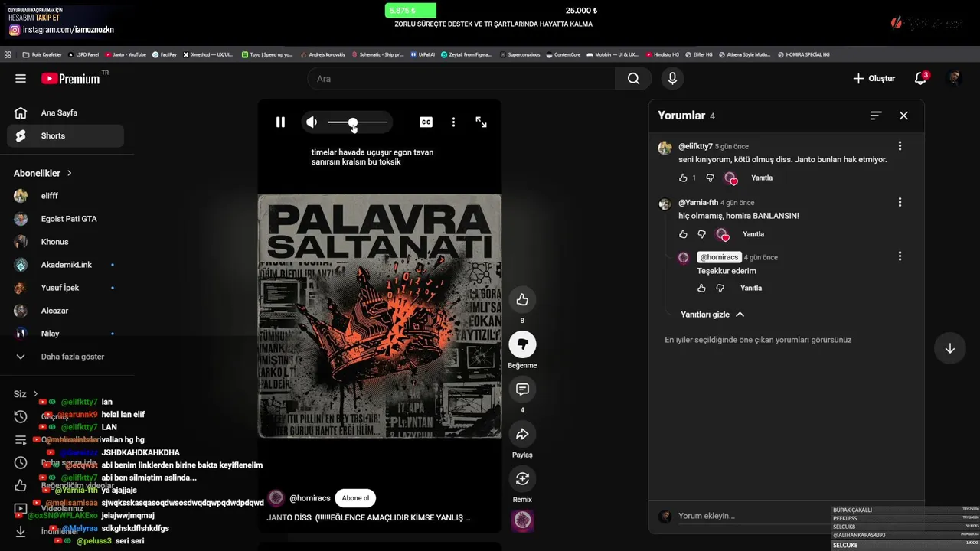Viewport: 980px width, 551px height.
Task: Click the Yorum ekleyin comment field
Action: point(750,516)
